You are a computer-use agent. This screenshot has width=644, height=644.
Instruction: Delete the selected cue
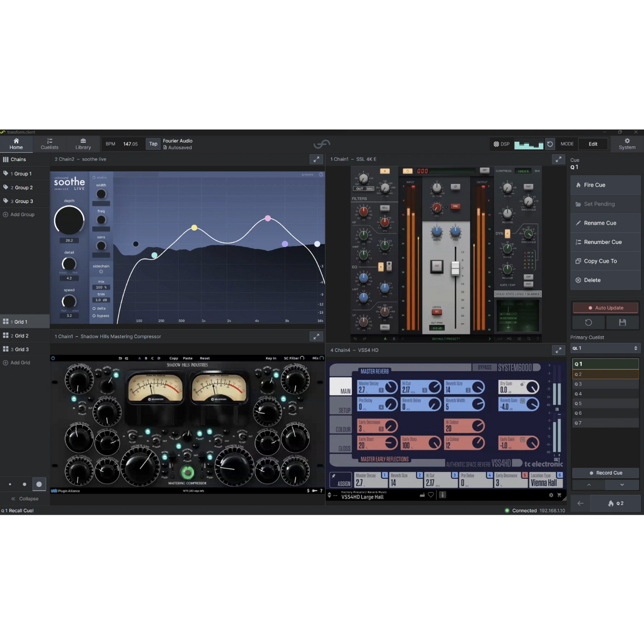point(605,280)
